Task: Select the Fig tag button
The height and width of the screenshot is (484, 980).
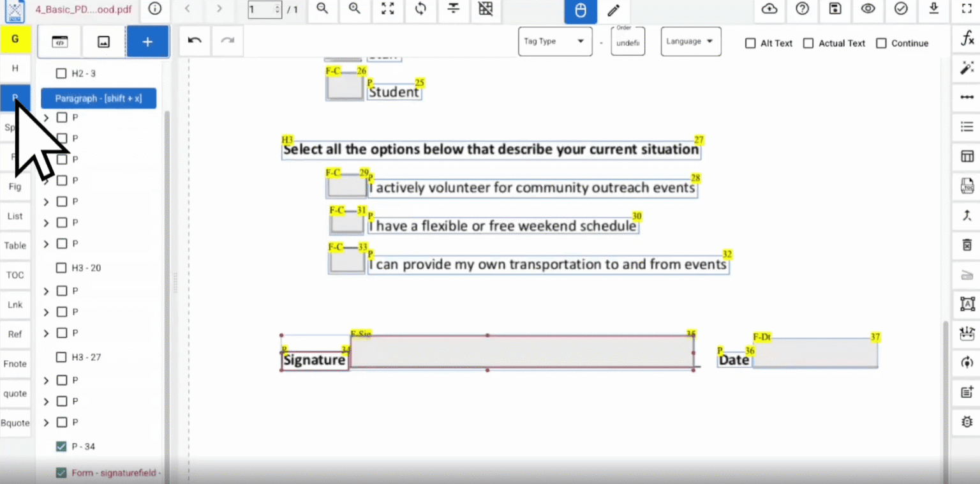Action: (x=15, y=186)
